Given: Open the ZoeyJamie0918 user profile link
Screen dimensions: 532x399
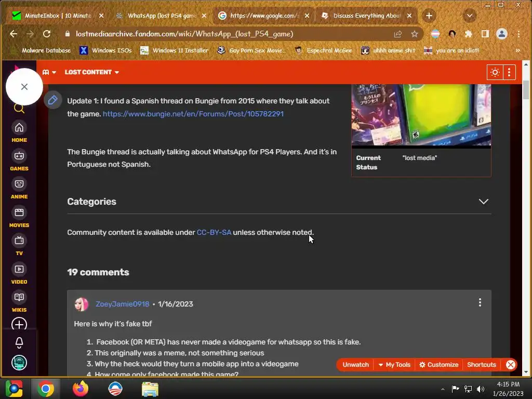Looking at the screenshot, I should click(122, 304).
